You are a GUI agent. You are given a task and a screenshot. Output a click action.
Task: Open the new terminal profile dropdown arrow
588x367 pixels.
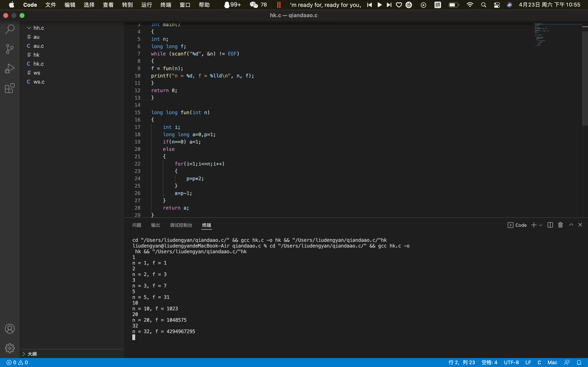541,225
